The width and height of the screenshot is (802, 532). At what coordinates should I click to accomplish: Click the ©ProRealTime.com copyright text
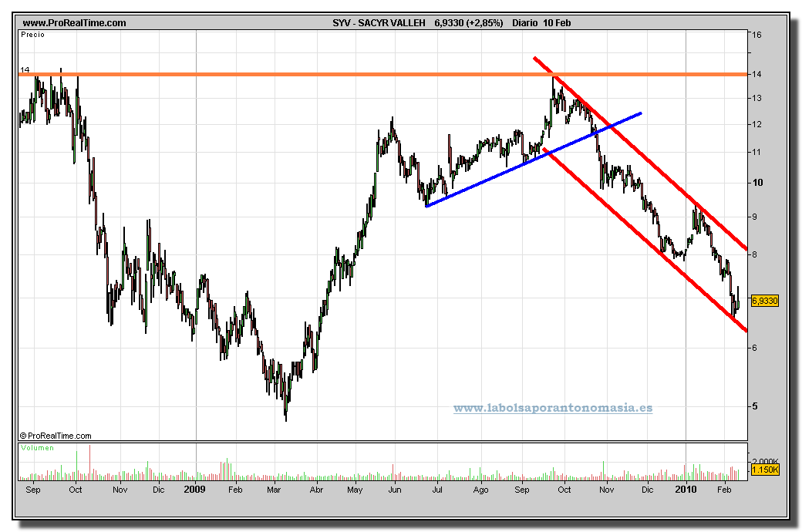[x=56, y=436]
